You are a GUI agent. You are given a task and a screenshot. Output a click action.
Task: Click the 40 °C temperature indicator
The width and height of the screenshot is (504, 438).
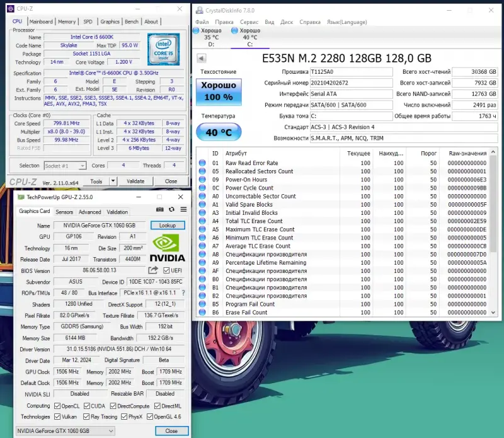(x=219, y=132)
